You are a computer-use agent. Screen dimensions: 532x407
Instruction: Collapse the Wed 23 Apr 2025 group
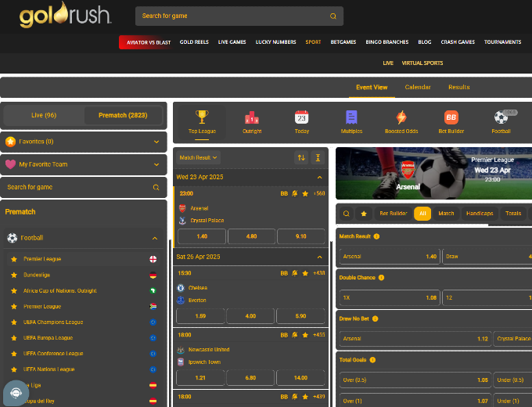pyautogui.click(x=320, y=177)
